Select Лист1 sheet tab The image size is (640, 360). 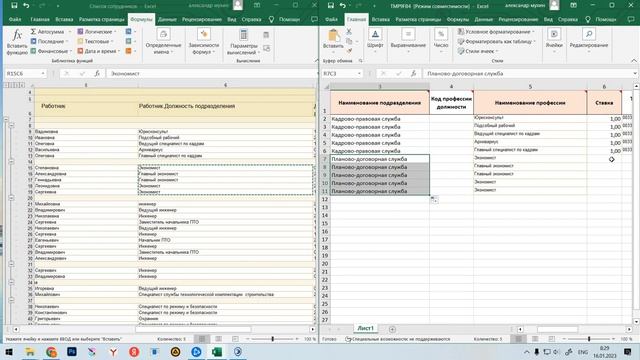point(365,328)
